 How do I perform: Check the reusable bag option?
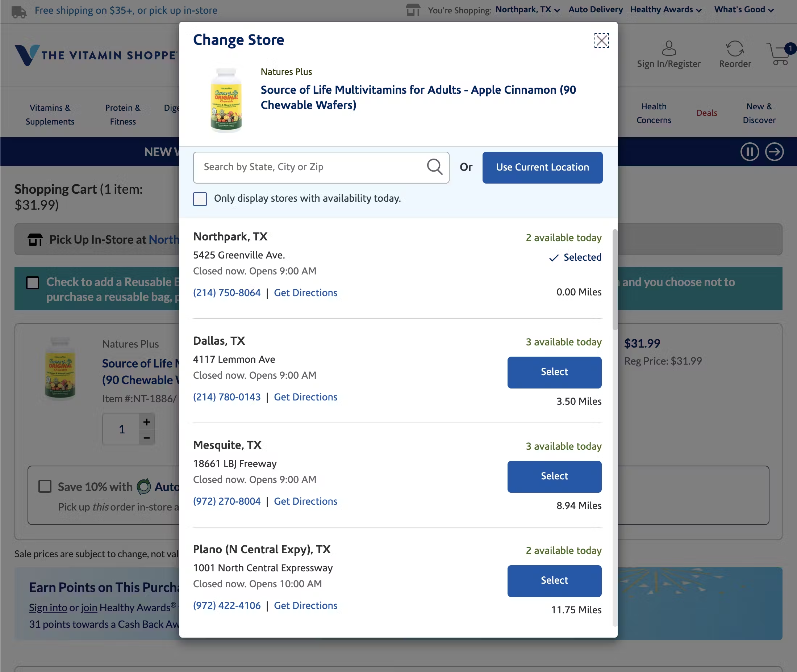pyautogui.click(x=33, y=282)
